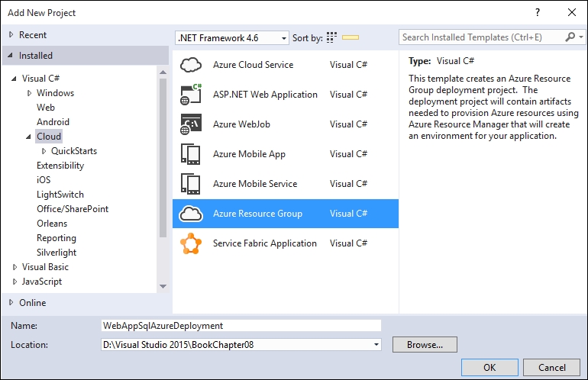This screenshot has height=380, width=588.
Task: Click the Service Fabric Application orange icon
Action: [191, 243]
